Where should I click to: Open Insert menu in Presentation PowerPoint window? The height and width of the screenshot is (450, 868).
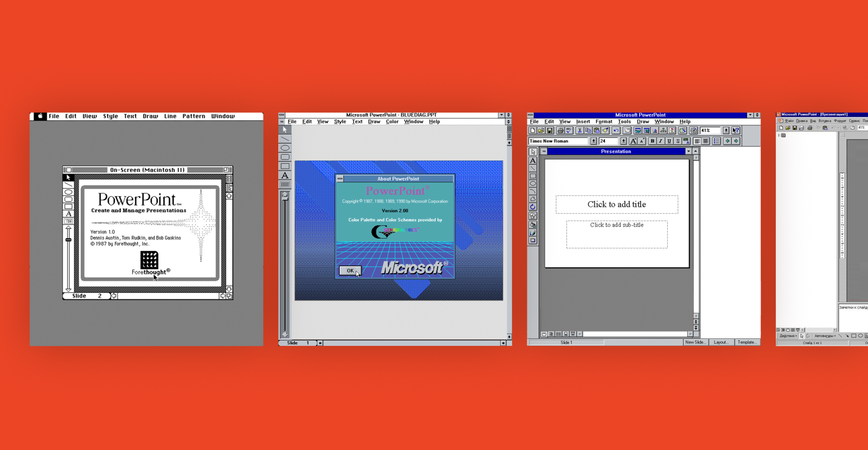583,121
